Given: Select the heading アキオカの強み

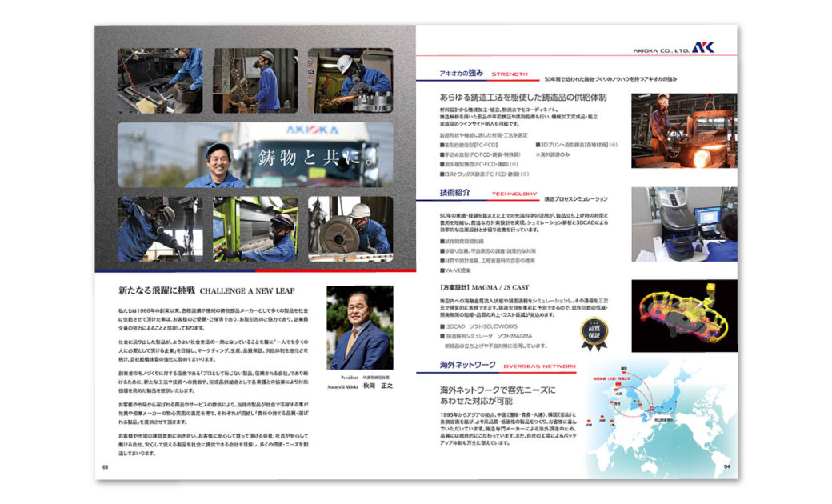Looking at the screenshot, I should 461,74.
